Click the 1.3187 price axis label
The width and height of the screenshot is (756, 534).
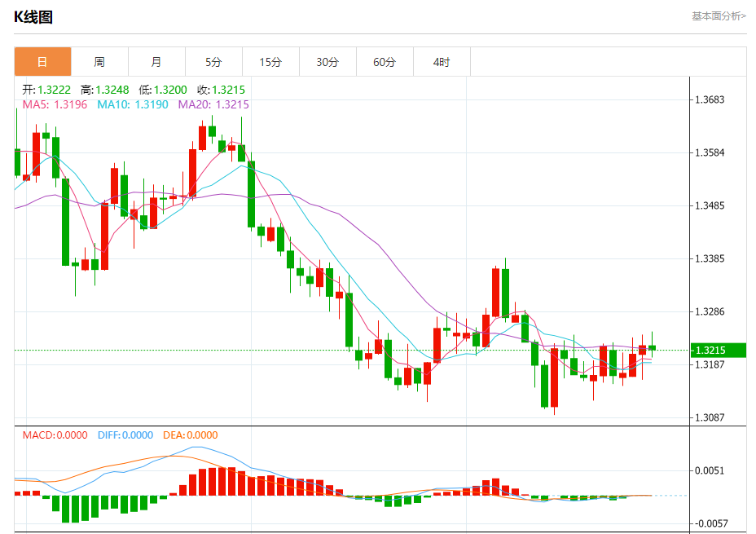710,364
